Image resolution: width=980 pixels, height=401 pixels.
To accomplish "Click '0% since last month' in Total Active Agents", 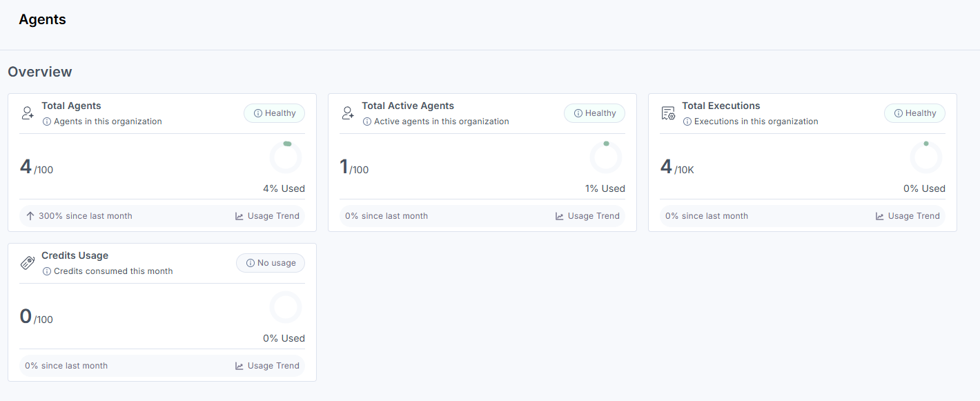I will click(x=386, y=216).
